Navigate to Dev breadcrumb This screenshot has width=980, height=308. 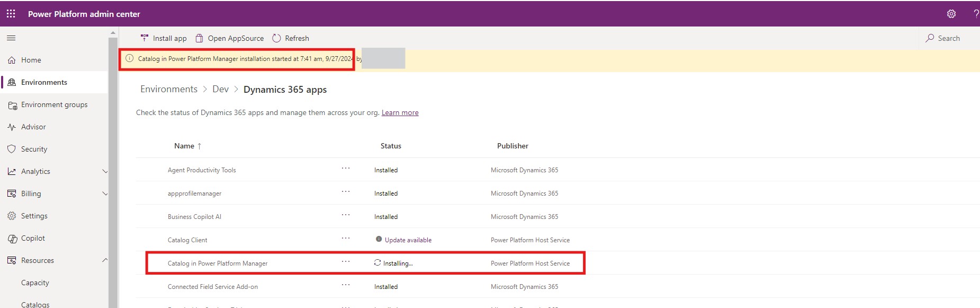220,90
